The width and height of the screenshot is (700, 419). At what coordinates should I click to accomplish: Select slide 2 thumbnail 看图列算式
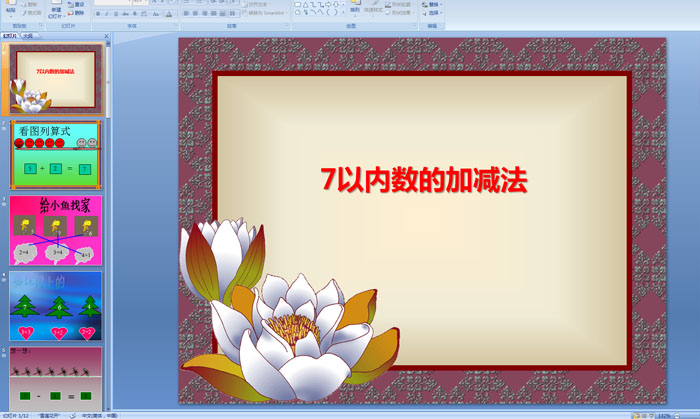click(x=56, y=154)
